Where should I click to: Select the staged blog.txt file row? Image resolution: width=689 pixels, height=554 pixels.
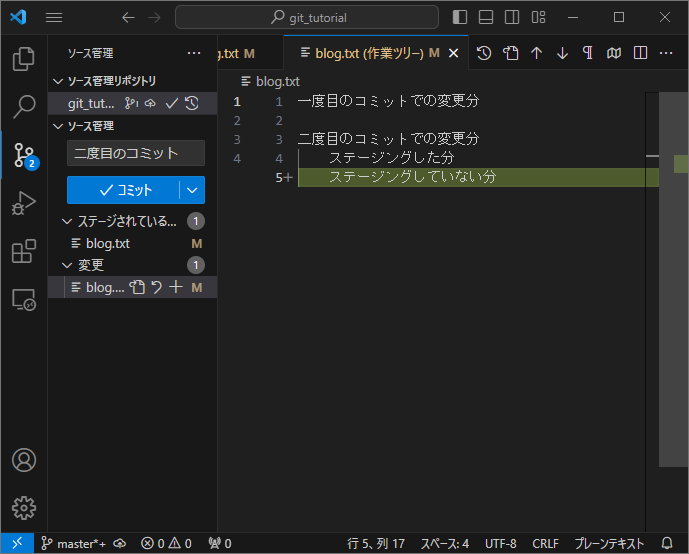pos(132,243)
